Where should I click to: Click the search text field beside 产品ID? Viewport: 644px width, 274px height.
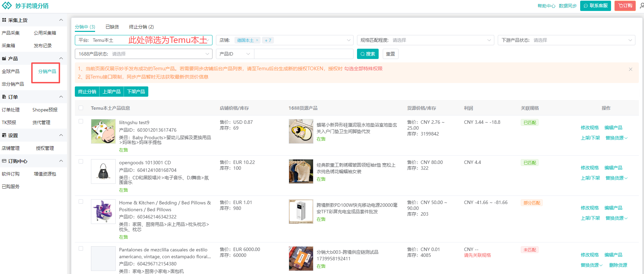click(x=304, y=54)
